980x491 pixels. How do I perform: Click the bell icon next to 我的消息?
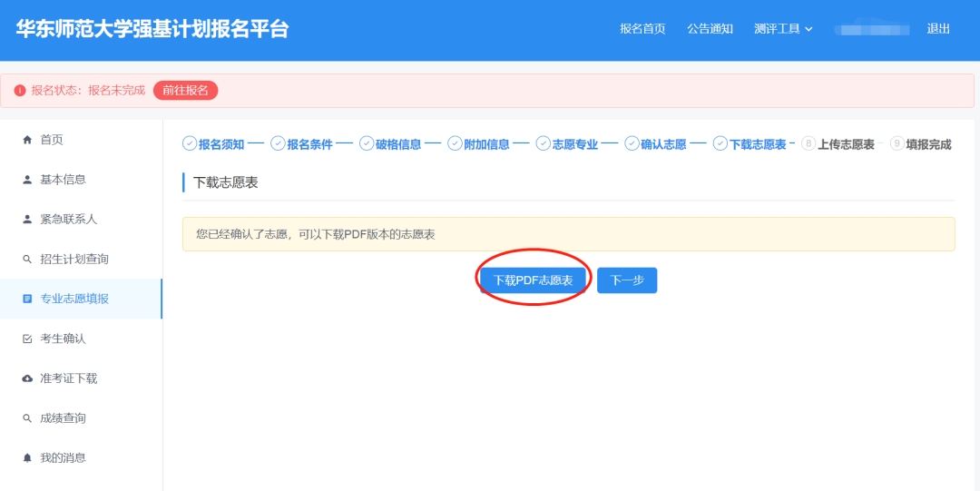tap(27, 458)
